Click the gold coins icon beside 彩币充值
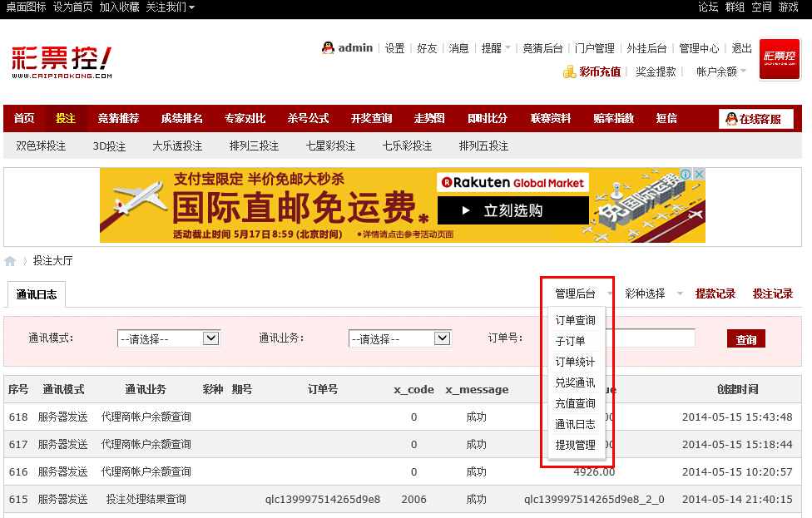This screenshot has width=812, height=518. click(570, 72)
